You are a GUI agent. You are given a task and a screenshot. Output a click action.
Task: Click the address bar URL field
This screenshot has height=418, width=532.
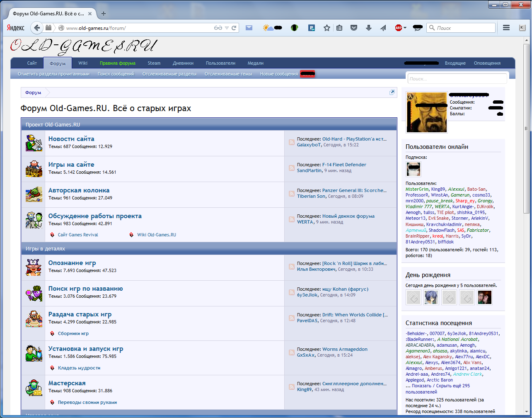click(139, 28)
